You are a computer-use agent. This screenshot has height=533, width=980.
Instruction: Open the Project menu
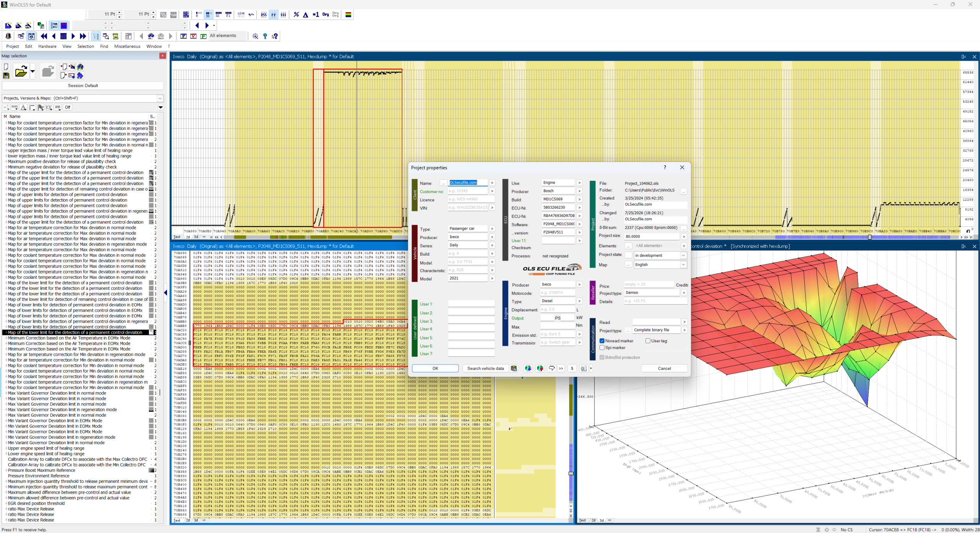pos(13,46)
